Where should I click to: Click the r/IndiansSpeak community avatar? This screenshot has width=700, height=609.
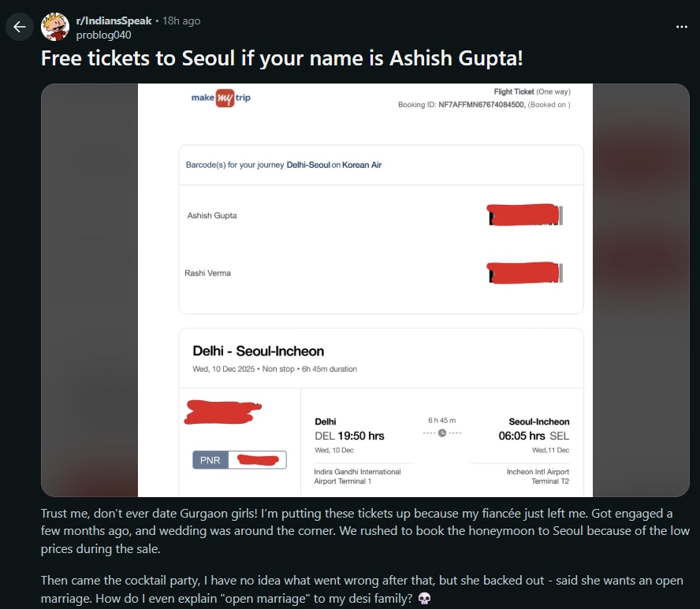[55, 26]
